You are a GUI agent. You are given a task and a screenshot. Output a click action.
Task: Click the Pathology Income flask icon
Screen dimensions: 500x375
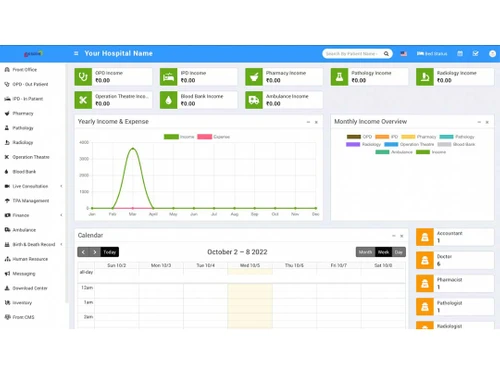coord(339,77)
